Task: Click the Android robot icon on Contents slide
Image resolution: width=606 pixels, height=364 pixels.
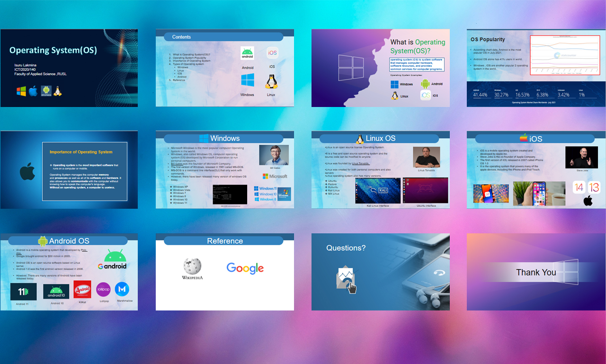Action: (x=248, y=53)
